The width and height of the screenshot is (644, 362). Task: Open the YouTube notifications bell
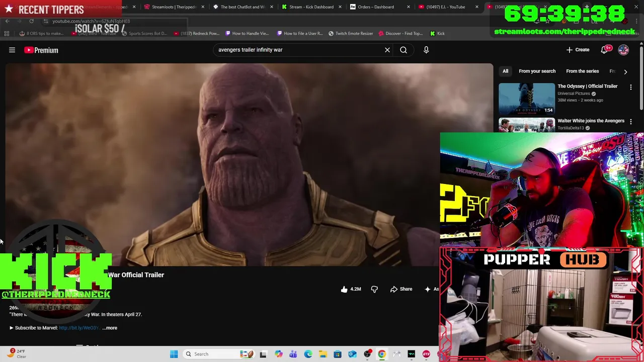pos(605,50)
